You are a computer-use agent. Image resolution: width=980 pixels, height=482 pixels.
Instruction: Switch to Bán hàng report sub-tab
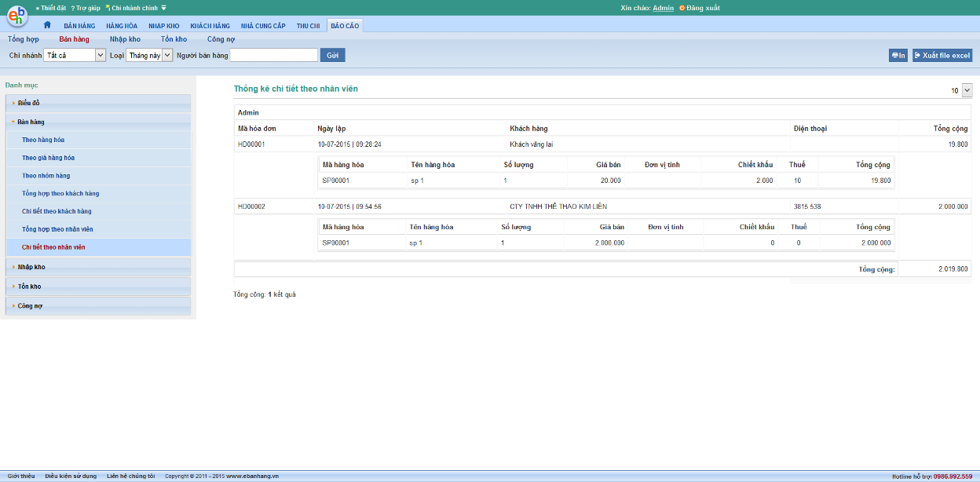[x=74, y=39]
